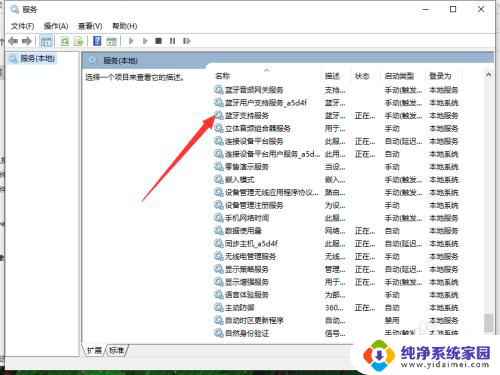Screen dimensions: 500x375
Task: Select the 设备管理注册服务 row
Action: coord(337,205)
